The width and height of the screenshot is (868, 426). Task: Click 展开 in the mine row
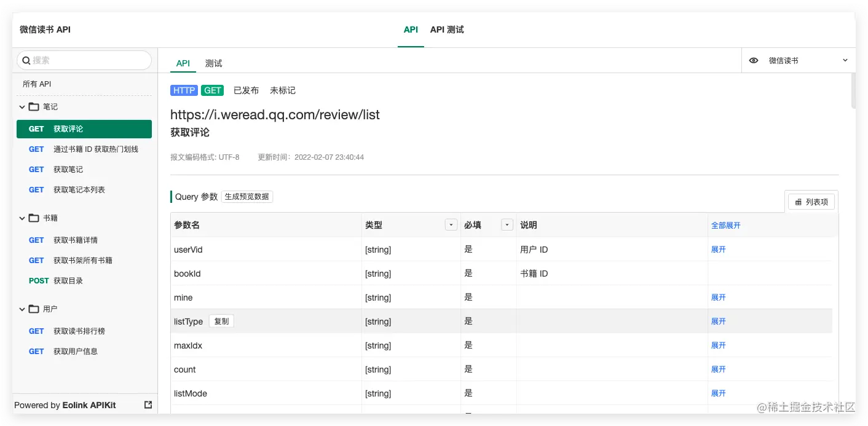(x=719, y=298)
